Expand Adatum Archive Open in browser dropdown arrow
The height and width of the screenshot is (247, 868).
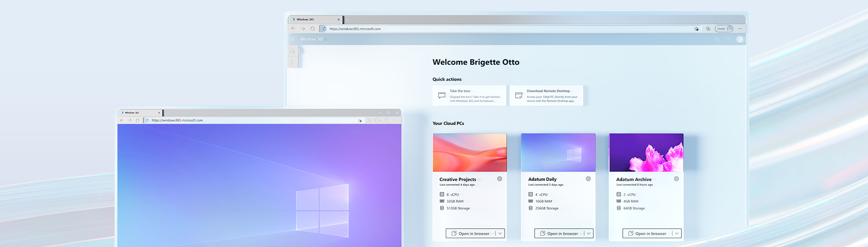[677, 234]
